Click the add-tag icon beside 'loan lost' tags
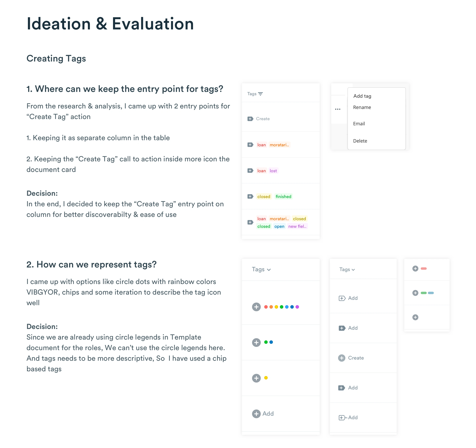The image size is (476, 448). tap(250, 171)
